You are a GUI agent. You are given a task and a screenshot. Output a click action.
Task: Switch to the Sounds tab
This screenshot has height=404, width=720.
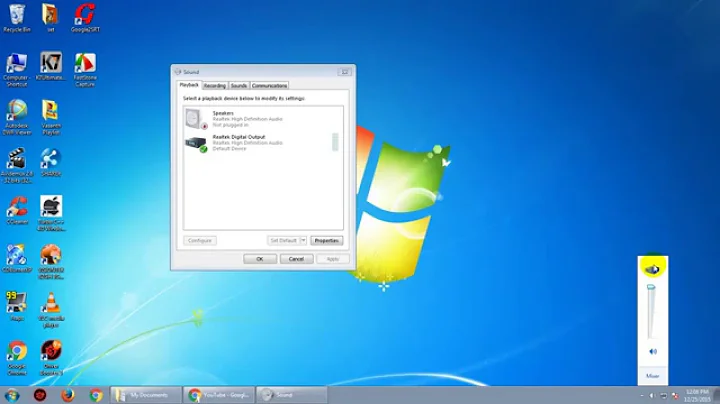click(238, 86)
